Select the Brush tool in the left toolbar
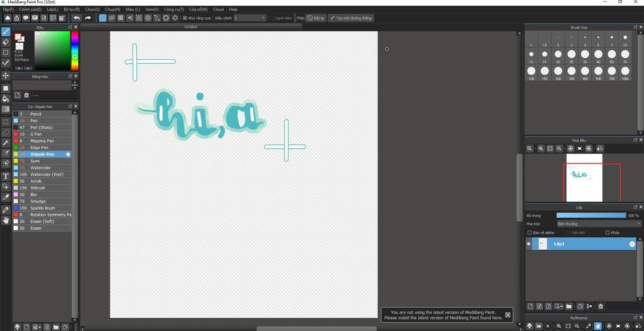 pyautogui.click(x=6, y=31)
